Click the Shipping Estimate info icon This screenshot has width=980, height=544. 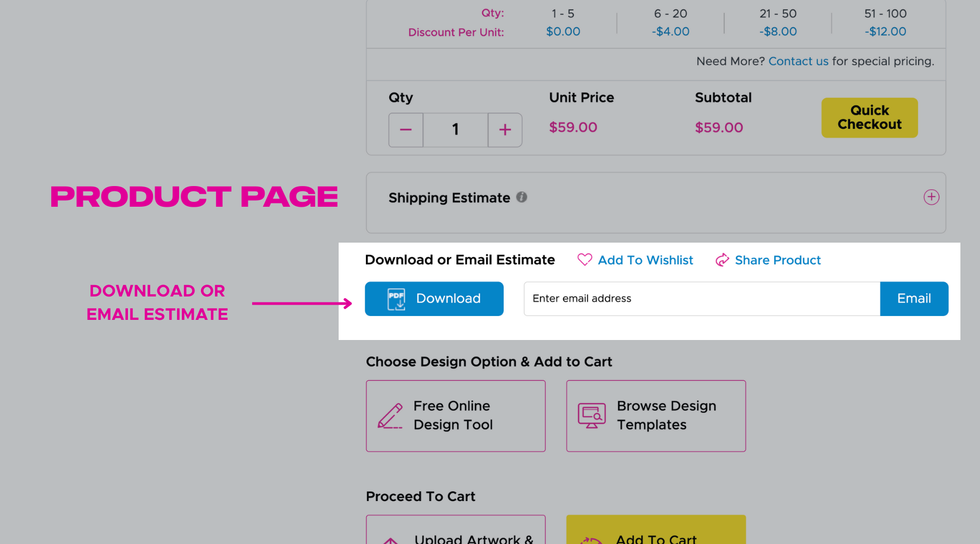(522, 197)
